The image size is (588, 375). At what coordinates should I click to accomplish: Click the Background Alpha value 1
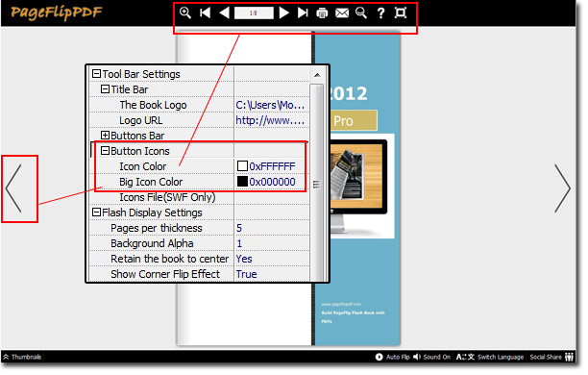click(x=239, y=243)
